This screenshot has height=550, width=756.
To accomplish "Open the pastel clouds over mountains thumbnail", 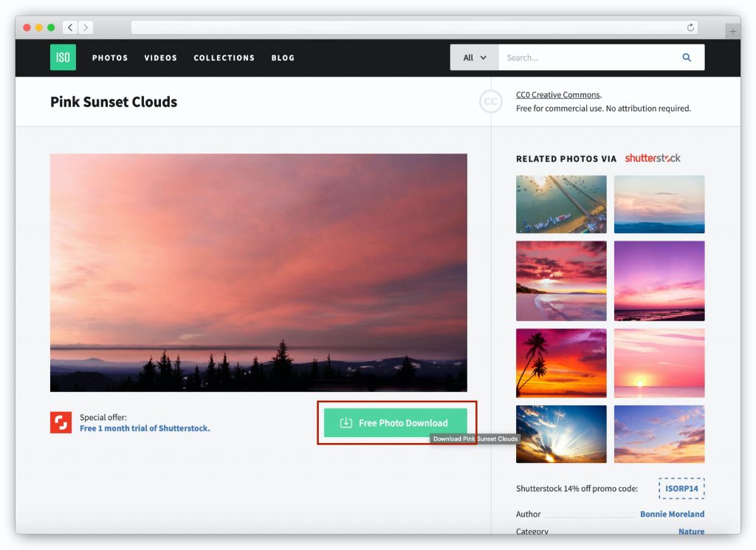I will tap(659, 204).
